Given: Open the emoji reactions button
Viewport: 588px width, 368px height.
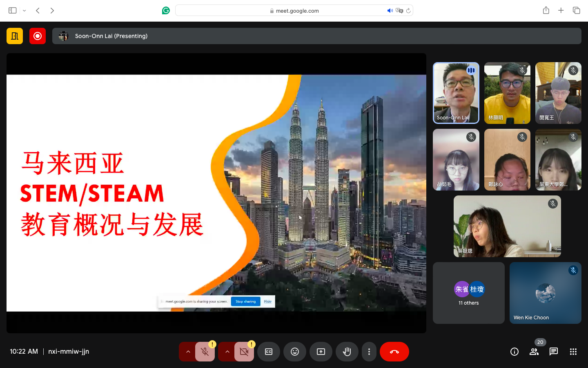Looking at the screenshot, I should pos(294,352).
